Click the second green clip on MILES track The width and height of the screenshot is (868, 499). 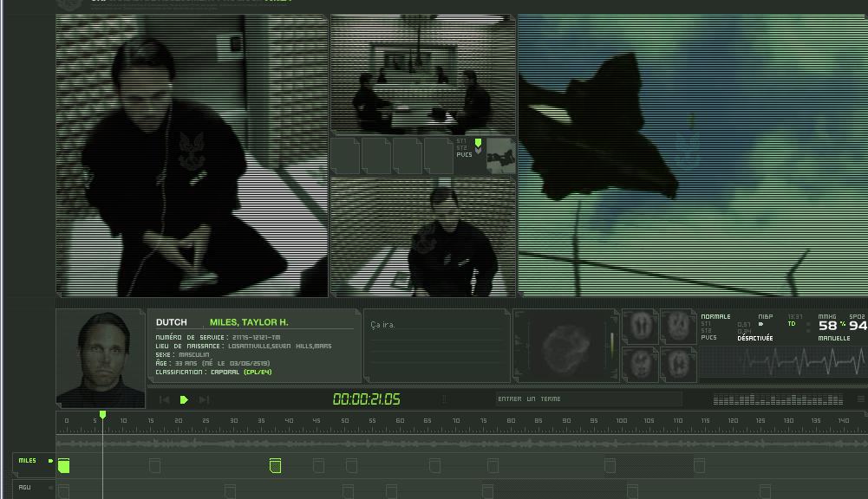tap(275, 466)
